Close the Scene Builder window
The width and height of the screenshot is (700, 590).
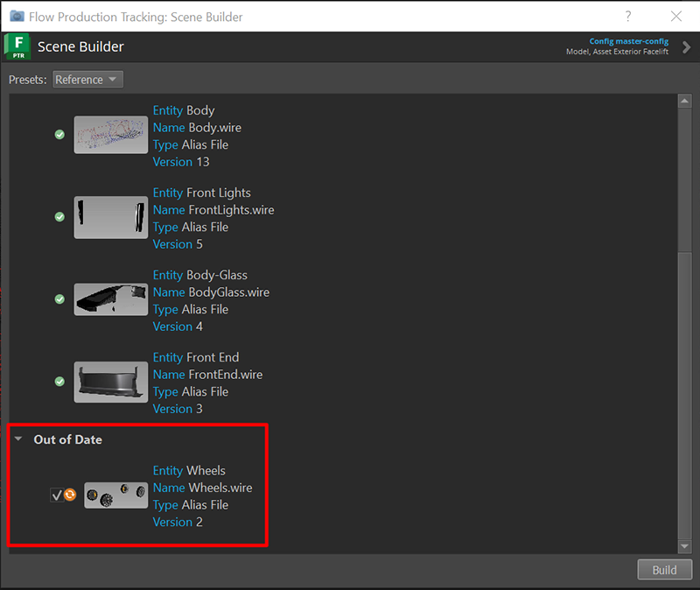pos(676,17)
